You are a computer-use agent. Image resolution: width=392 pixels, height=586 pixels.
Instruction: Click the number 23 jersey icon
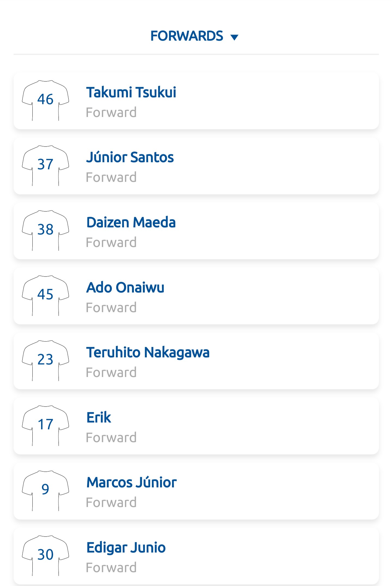(x=45, y=360)
